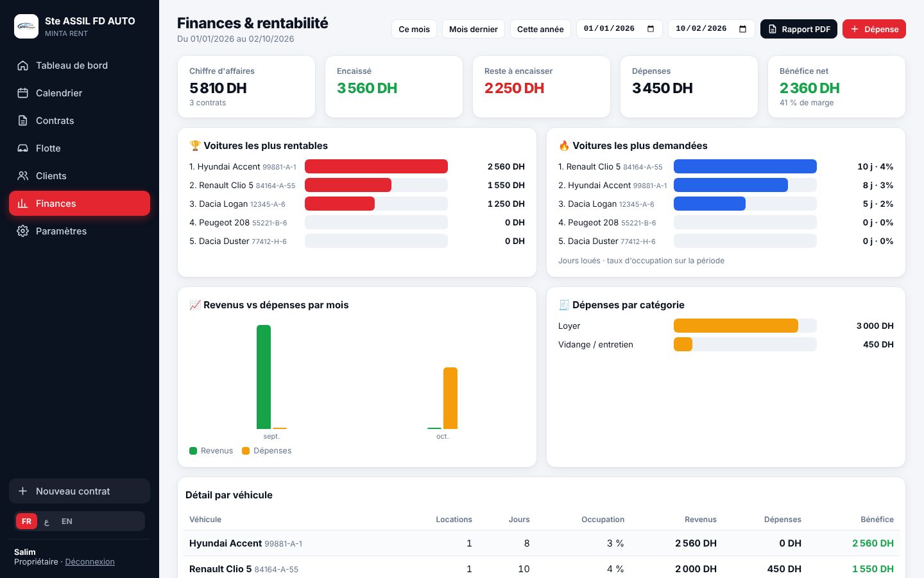The height and width of the screenshot is (578, 924).
Task: Click the Loyer orange expense bar
Action: [x=736, y=326]
